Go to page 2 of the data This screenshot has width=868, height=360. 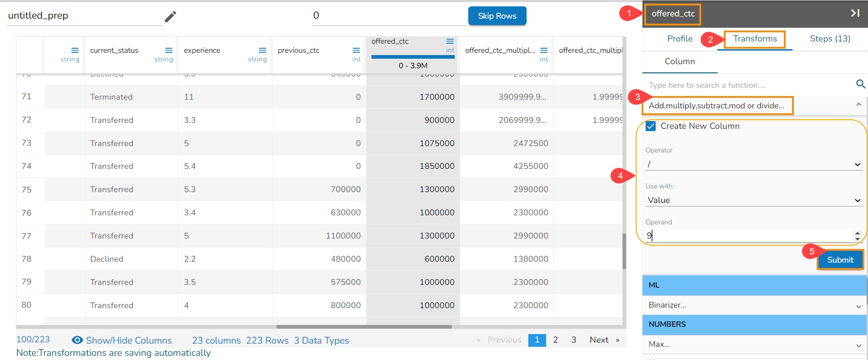555,340
